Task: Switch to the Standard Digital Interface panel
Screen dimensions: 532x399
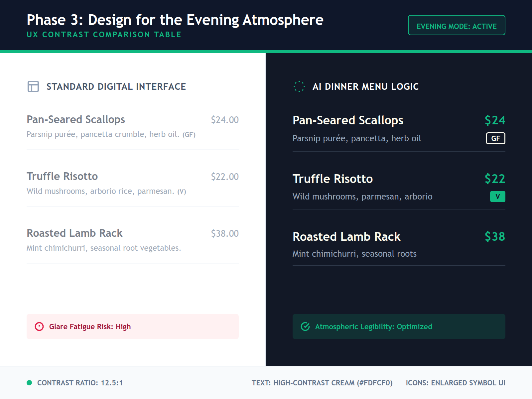Action: 116,86
